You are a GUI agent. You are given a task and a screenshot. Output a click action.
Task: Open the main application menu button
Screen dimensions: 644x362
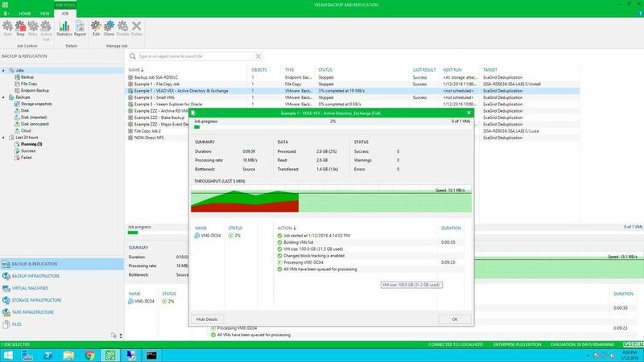pos(6,14)
